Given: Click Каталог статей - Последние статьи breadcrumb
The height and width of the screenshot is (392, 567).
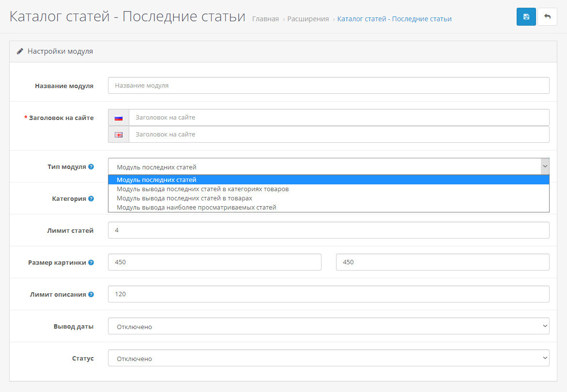Looking at the screenshot, I should pos(395,19).
